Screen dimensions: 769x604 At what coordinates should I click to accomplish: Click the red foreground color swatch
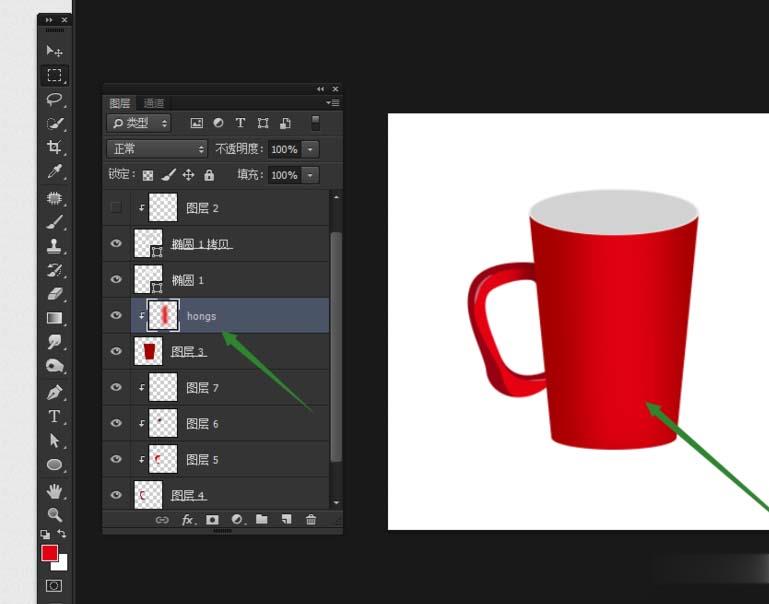pyautogui.click(x=49, y=554)
